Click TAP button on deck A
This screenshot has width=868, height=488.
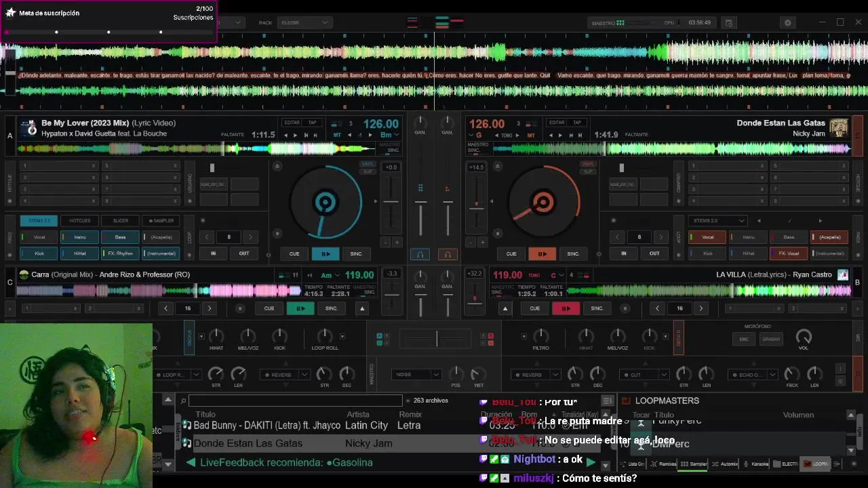(x=312, y=123)
